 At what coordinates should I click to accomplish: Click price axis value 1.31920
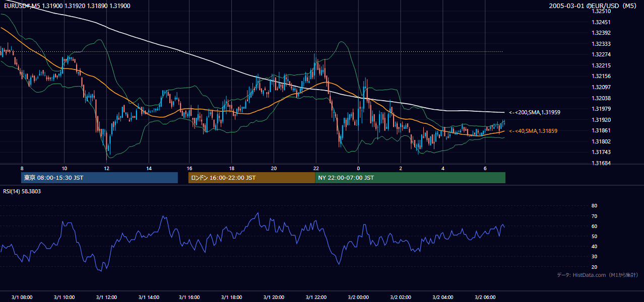click(x=601, y=120)
